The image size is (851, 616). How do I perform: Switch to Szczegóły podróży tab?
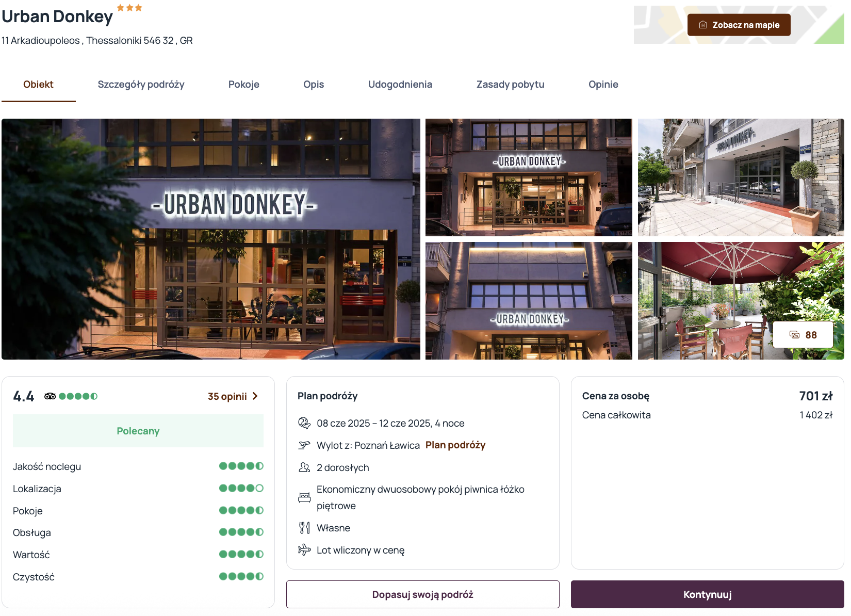[x=141, y=85]
